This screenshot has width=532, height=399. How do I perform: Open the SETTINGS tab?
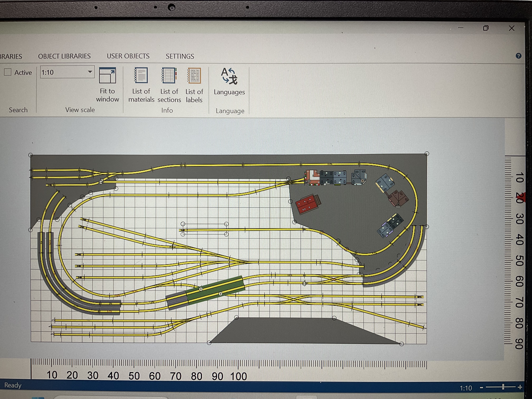point(180,56)
